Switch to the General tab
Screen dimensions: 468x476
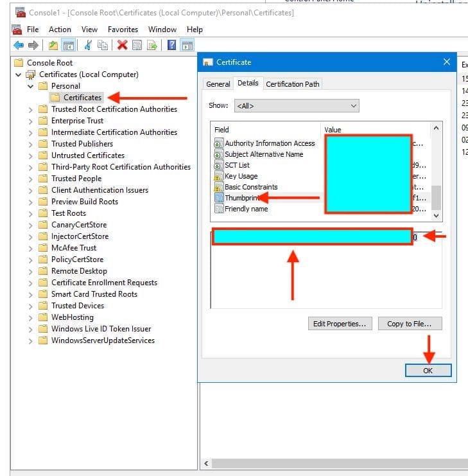[x=218, y=84]
